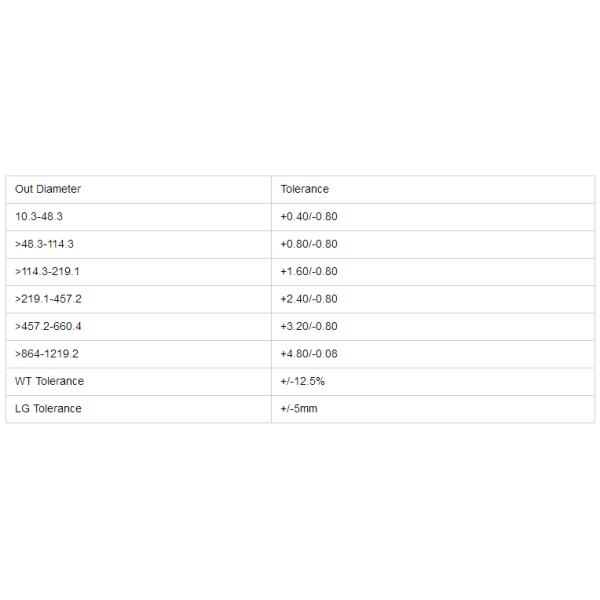Click the blank white area above the table
600x600 pixels.
coord(300,90)
